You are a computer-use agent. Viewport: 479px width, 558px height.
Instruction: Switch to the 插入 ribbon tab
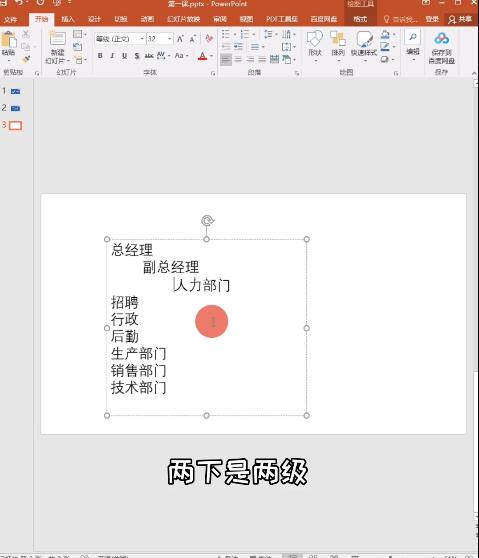click(x=68, y=19)
